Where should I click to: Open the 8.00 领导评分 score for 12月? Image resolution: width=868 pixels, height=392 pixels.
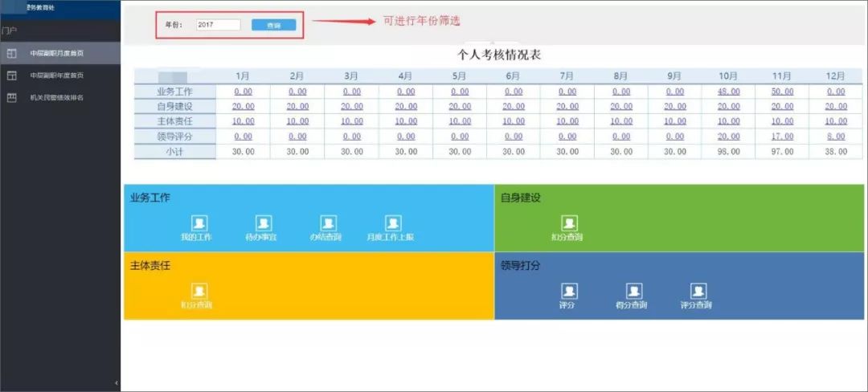(836, 137)
